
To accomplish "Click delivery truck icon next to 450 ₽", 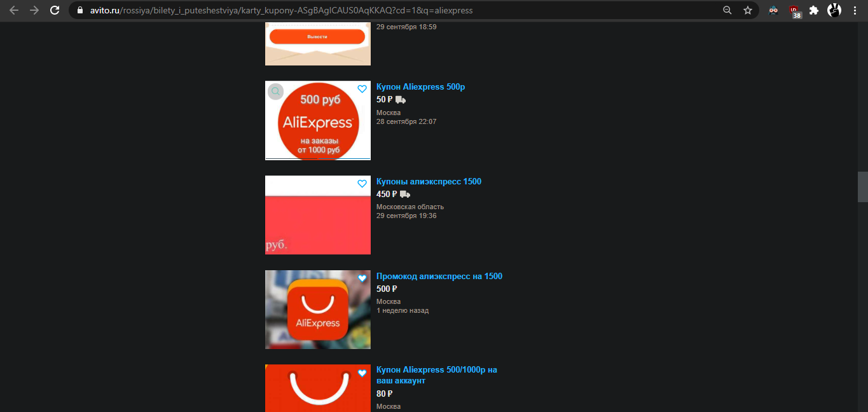I will (405, 195).
